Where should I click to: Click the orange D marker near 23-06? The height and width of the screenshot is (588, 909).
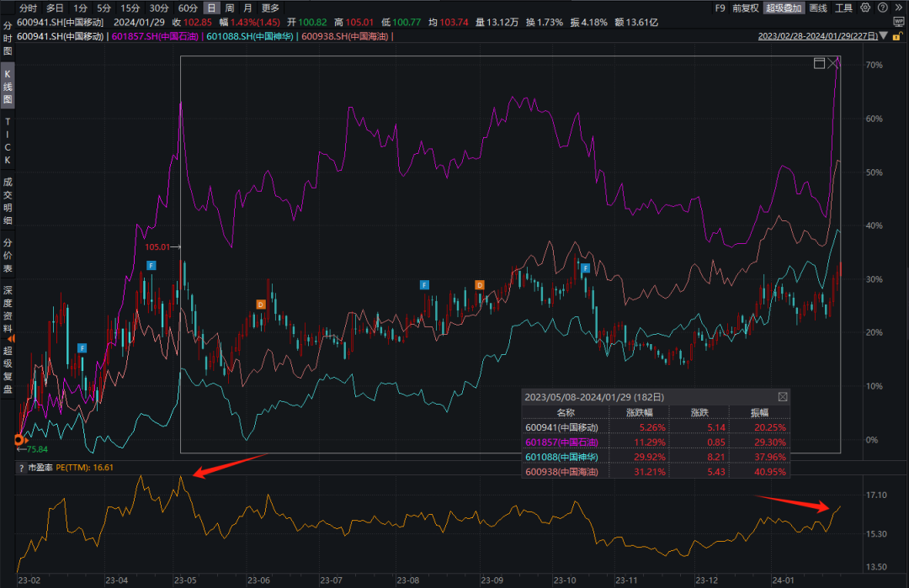261,304
